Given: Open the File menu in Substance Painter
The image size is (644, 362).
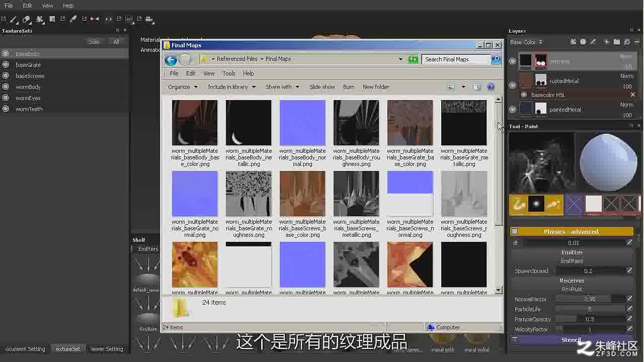Looking at the screenshot, I should point(9,6).
